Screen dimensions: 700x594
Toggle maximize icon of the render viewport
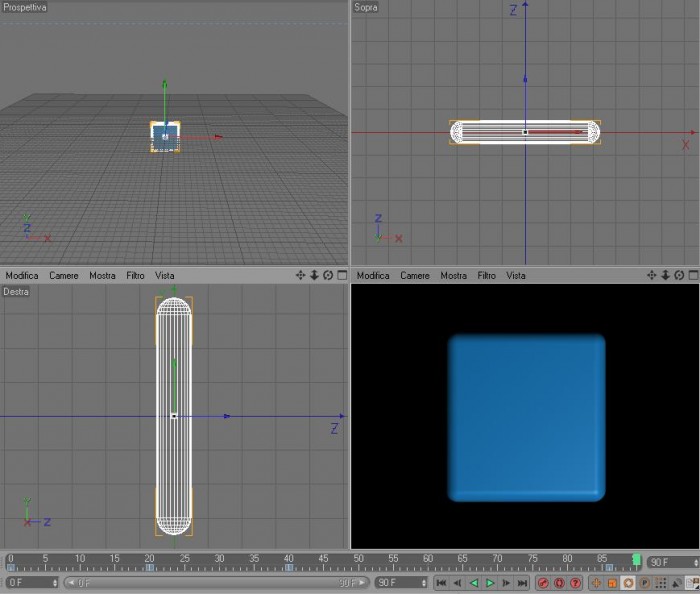tap(694, 275)
